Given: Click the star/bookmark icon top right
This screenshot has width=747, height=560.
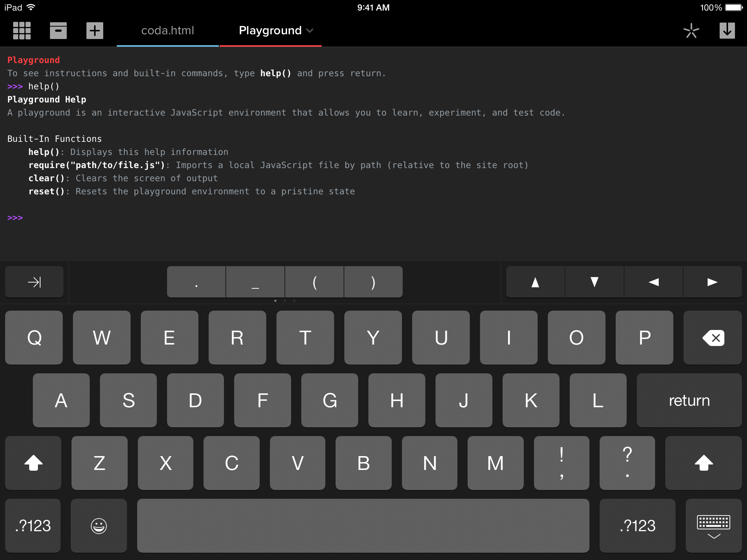Looking at the screenshot, I should click(x=691, y=30).
